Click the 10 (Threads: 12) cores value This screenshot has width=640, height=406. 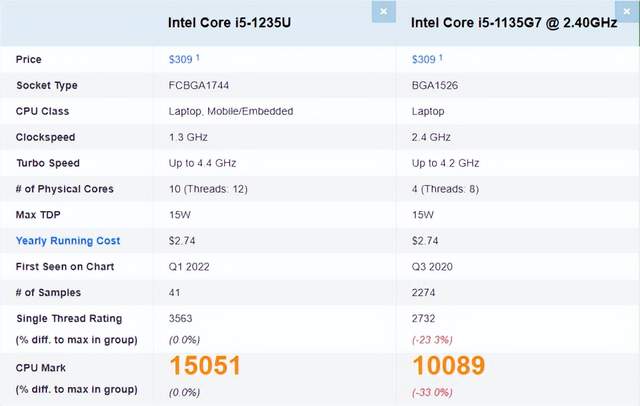208,189
